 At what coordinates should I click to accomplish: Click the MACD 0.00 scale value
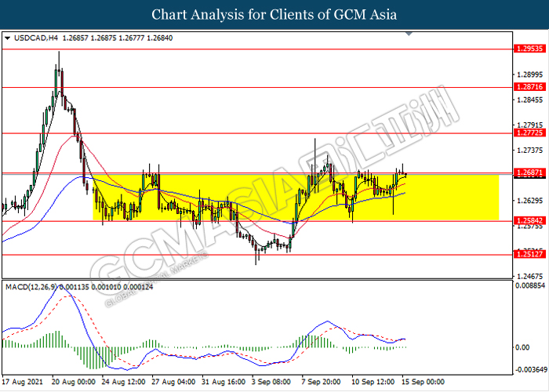click(x=522, y=347)
